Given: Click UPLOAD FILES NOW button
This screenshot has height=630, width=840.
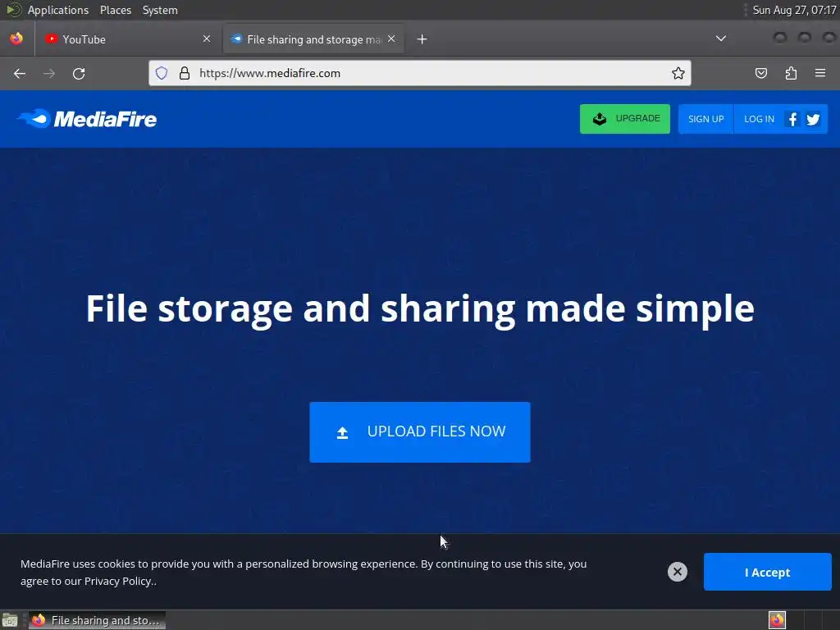Looking at the screenshot, I should (x=420, y=431).
